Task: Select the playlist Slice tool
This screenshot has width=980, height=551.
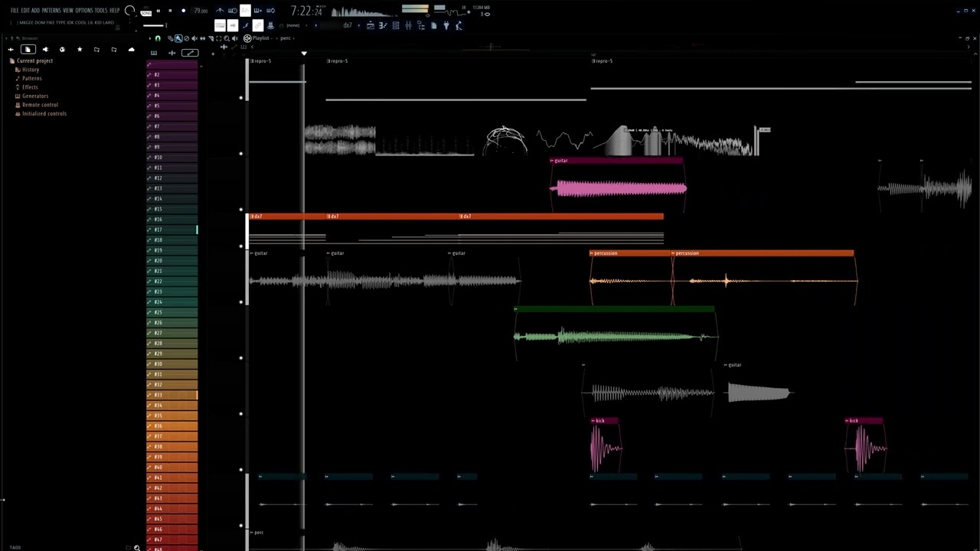Action: [211, 38]
